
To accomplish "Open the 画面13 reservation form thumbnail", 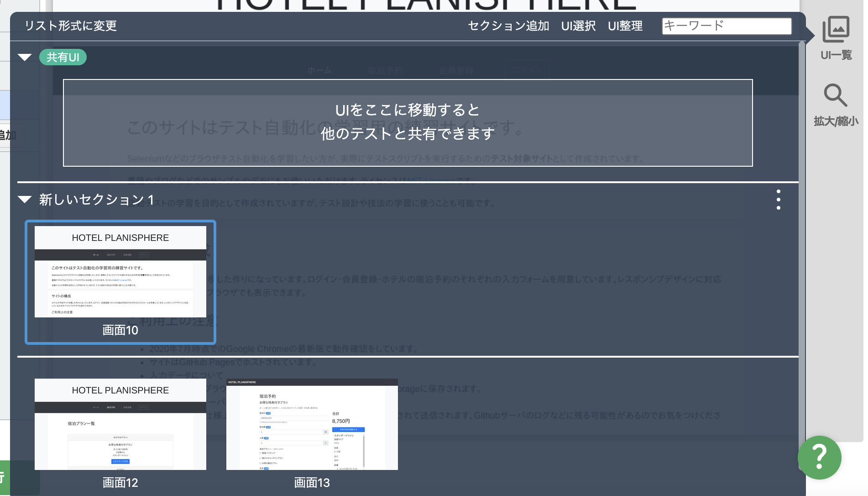I will (x=312, y=424).
